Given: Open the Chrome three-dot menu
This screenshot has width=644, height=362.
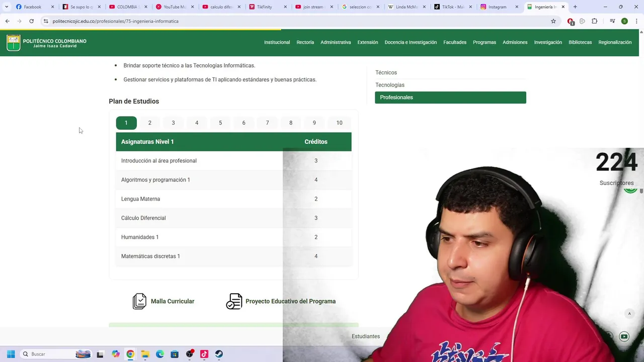Looking at the screenshot, I should tap(636, 21).
